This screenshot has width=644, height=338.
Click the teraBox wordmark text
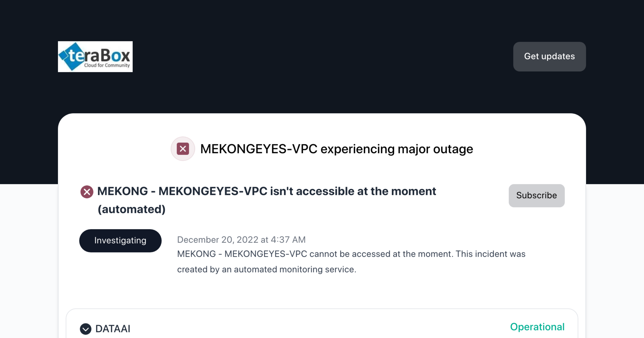pos(99,56)
